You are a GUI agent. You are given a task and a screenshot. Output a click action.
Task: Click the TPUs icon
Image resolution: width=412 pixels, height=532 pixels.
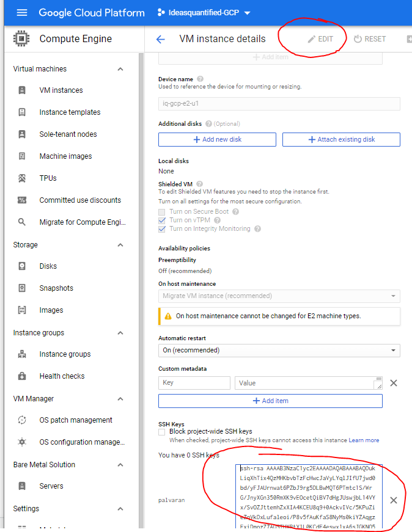22,178
